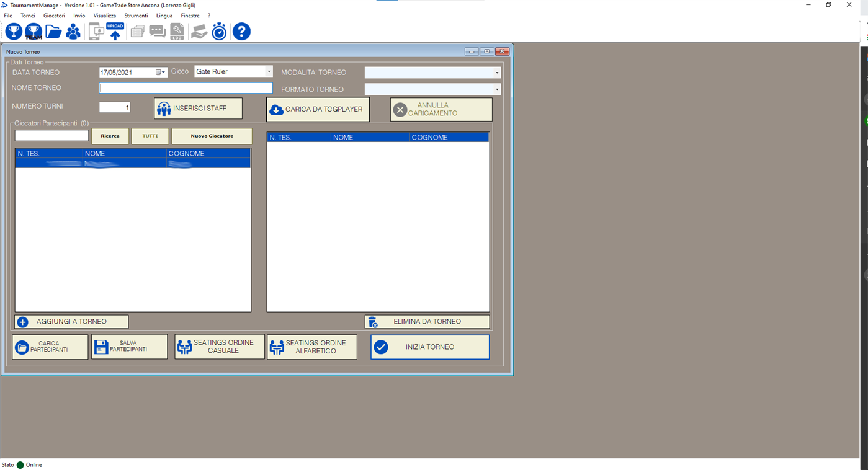Click the UPLOAD arrow toolbar icon
868x470 pixels.
point(115,32)
